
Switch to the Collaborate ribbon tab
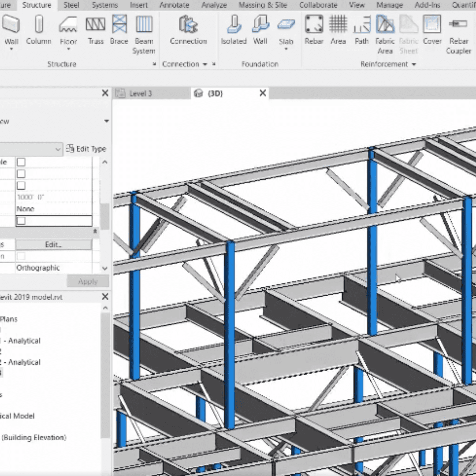click(318, 5)
